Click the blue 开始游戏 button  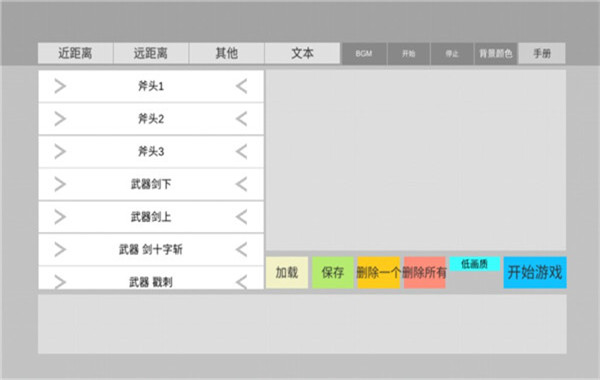pyautogui.click(x=535, y=272)
